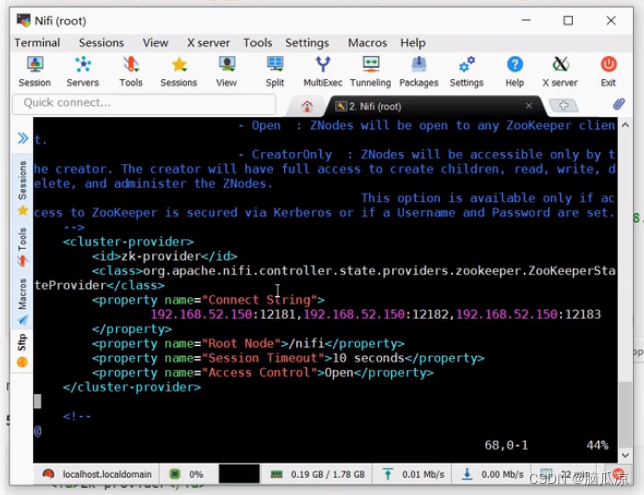Viewport: 644px width, 495px height.
Task: Click the download 0.00 Mb/s status
Action: pos(492,474)
